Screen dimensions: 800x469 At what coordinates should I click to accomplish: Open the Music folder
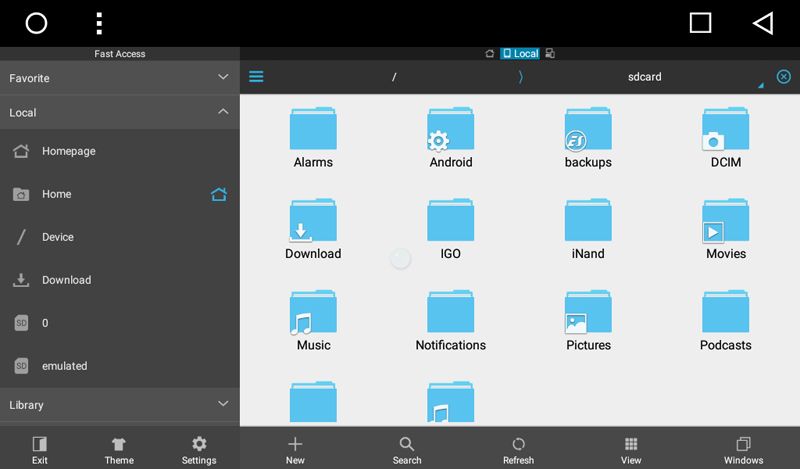[x=313, y=320]
